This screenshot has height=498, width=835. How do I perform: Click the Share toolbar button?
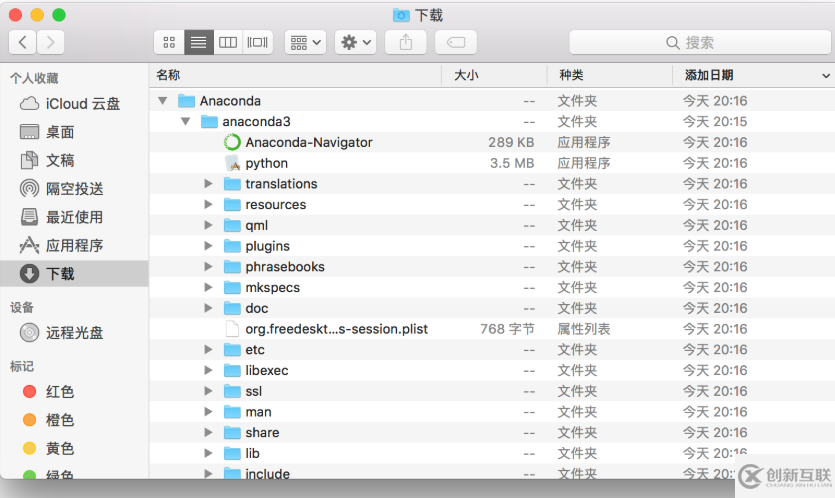pyautogui.click(x=405, y=42)
